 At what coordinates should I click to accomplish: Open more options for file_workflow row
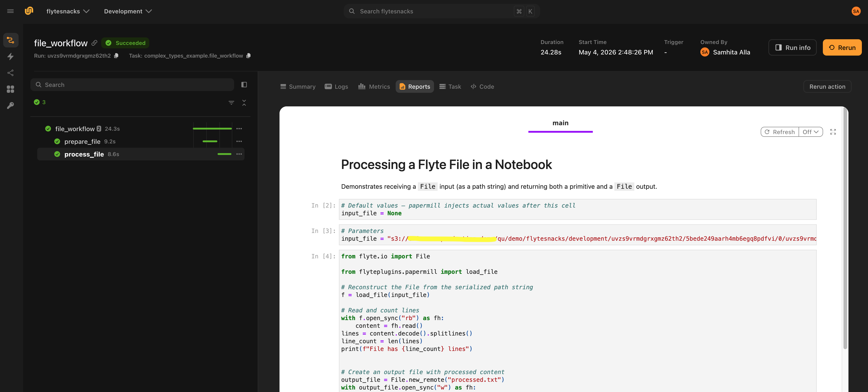[x=239, y=128]
